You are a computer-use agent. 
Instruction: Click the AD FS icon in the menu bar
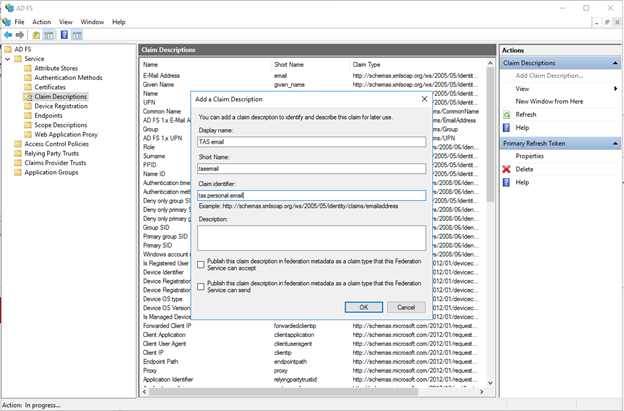[x=6, y=22]
